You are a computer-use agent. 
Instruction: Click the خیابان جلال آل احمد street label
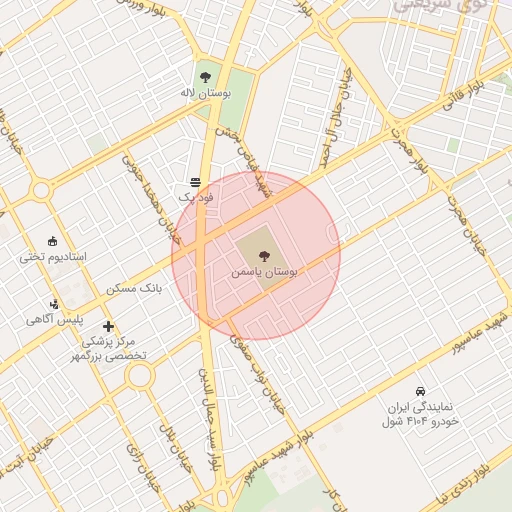(336, 117)
